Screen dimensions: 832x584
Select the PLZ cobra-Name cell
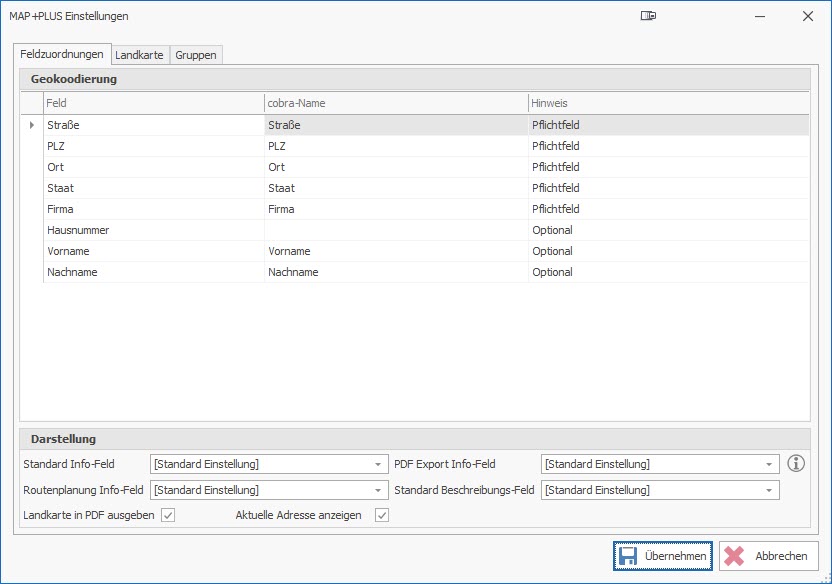(396, 146)
